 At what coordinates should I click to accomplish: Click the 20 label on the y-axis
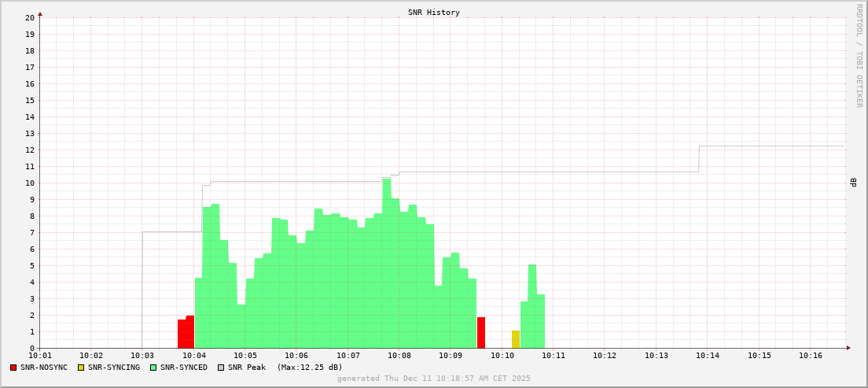pyautogui.click(x=30, y=17)
